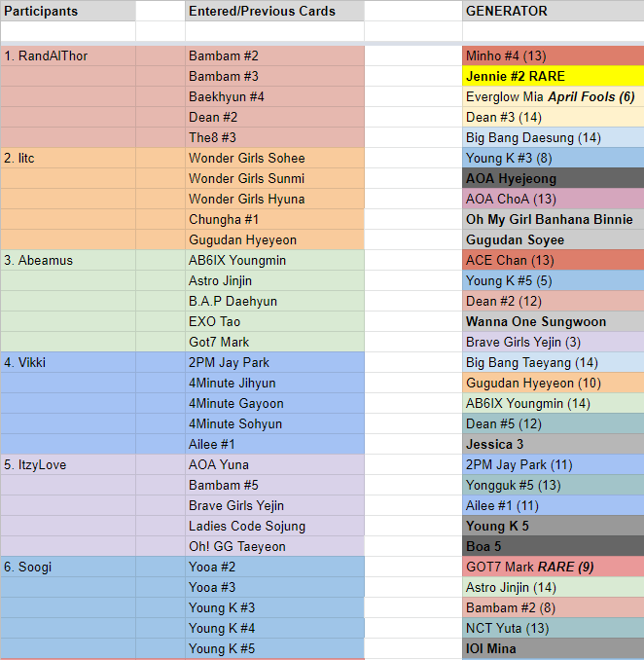Select the 'Young K #4' cell
Viewport: 644px width, 660px height.
[274, 629]
